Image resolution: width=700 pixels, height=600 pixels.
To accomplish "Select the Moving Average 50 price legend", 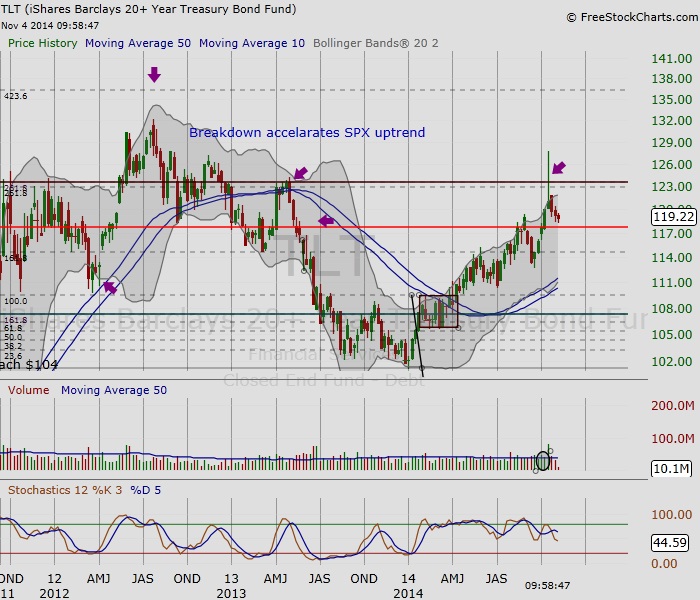I will point(138,43).
